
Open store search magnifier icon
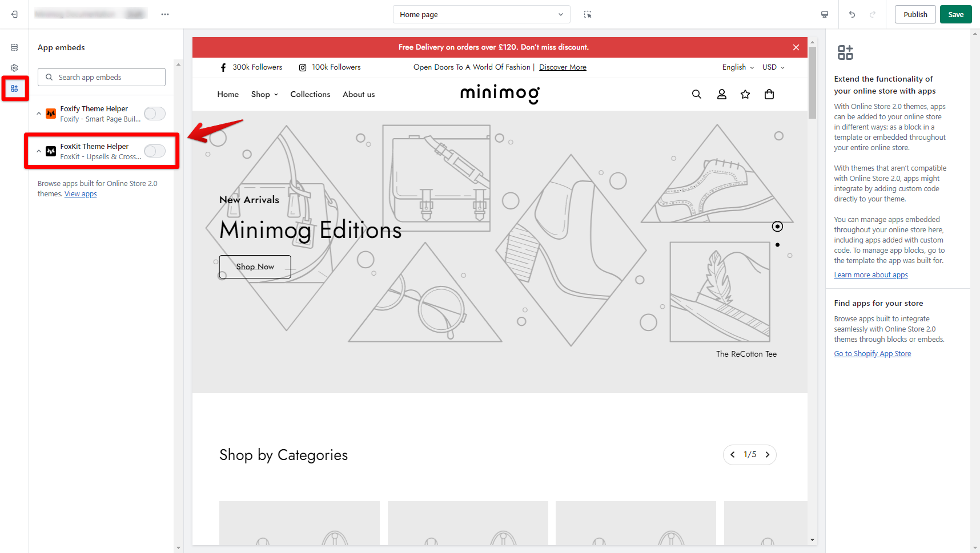[x=697, y=94]
